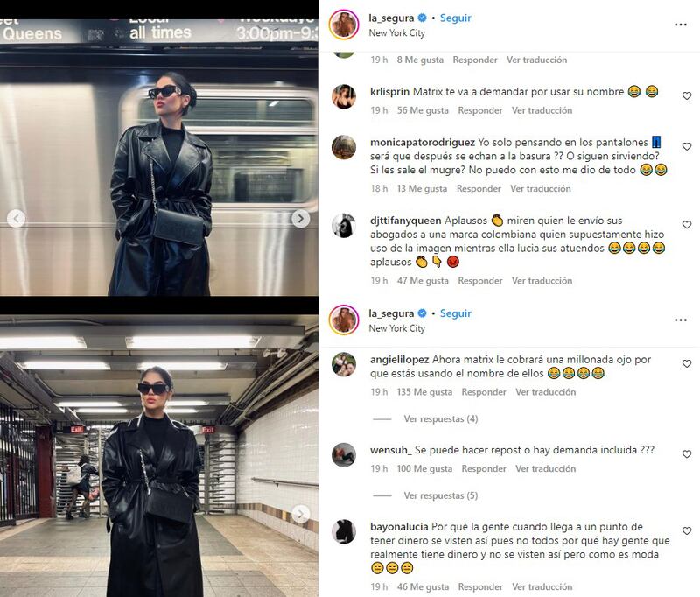Like djttifanyqueen's comment heart icon
The height and width of the screenshot is (597, 700).
coord(687,225)
